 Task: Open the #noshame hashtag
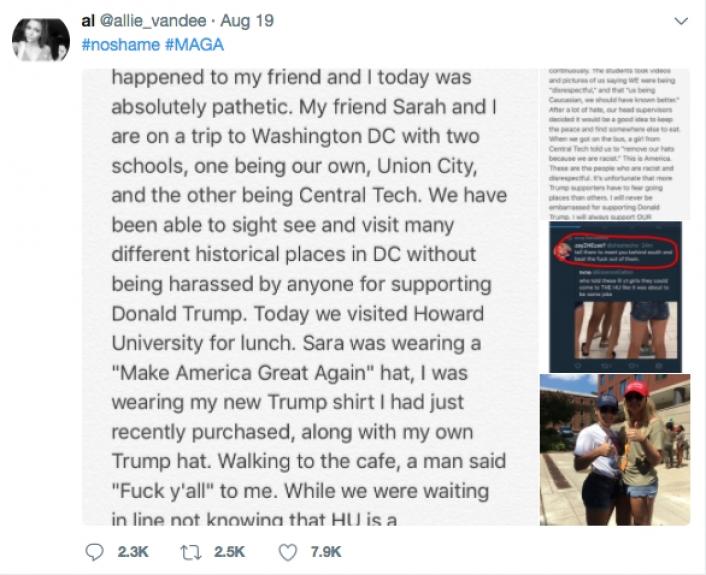coord(117,44)
